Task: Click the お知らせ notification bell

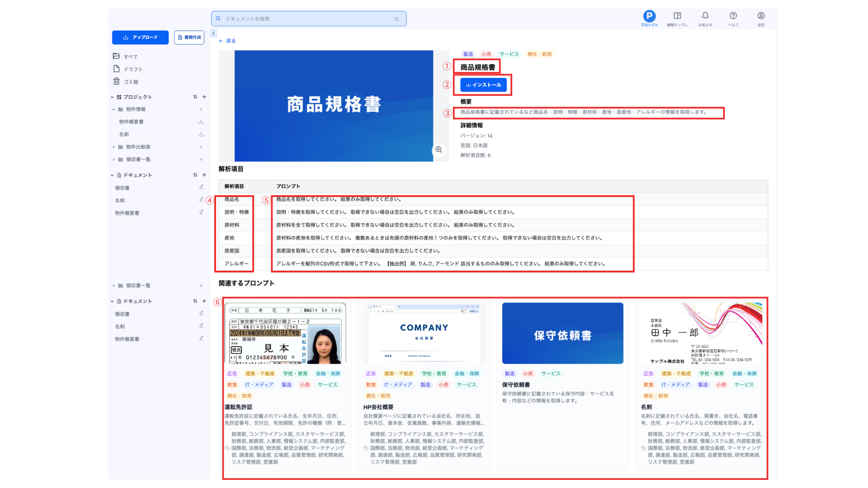Action: pos(705,16)
